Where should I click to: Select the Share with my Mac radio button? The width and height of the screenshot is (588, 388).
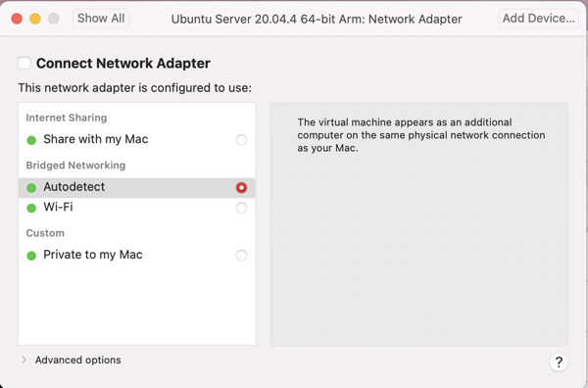click(241, 140)
